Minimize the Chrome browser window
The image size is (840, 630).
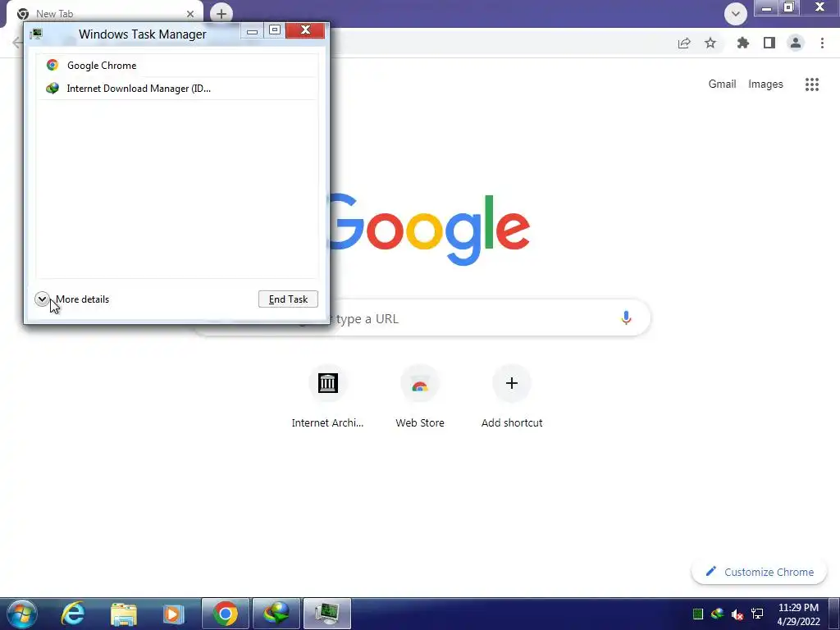coord(767,7)
